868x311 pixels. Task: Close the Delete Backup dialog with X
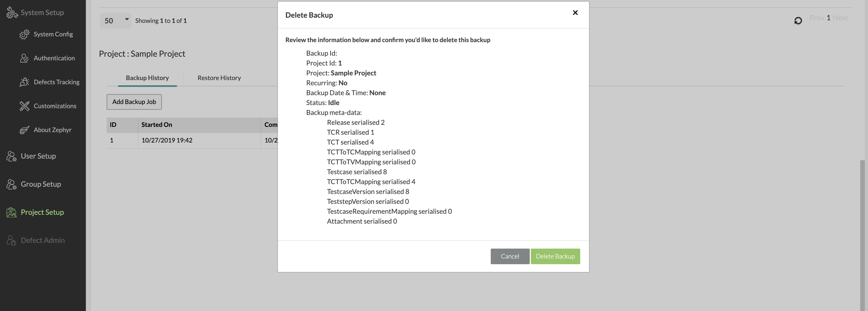tap(575, 13)
